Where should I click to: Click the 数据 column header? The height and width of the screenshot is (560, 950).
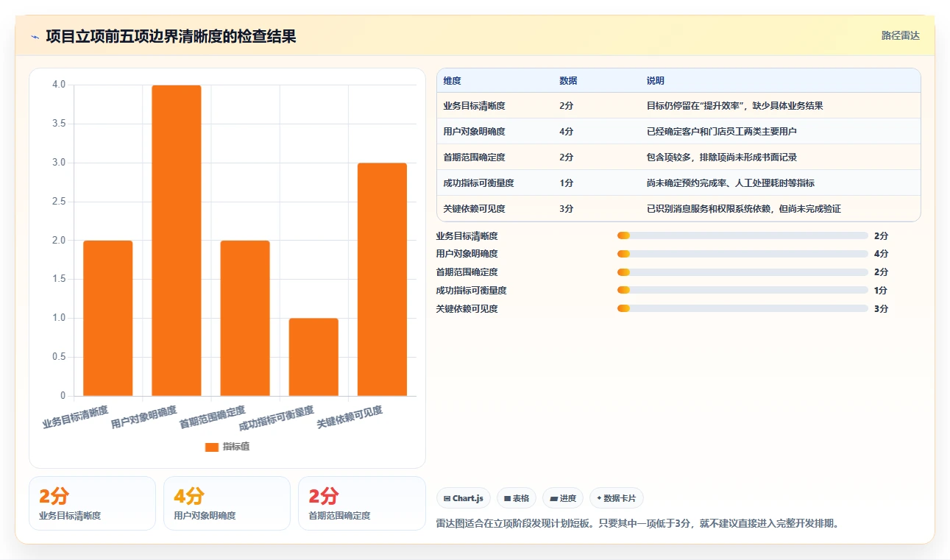pyautogui.click(x=568, y=80)
